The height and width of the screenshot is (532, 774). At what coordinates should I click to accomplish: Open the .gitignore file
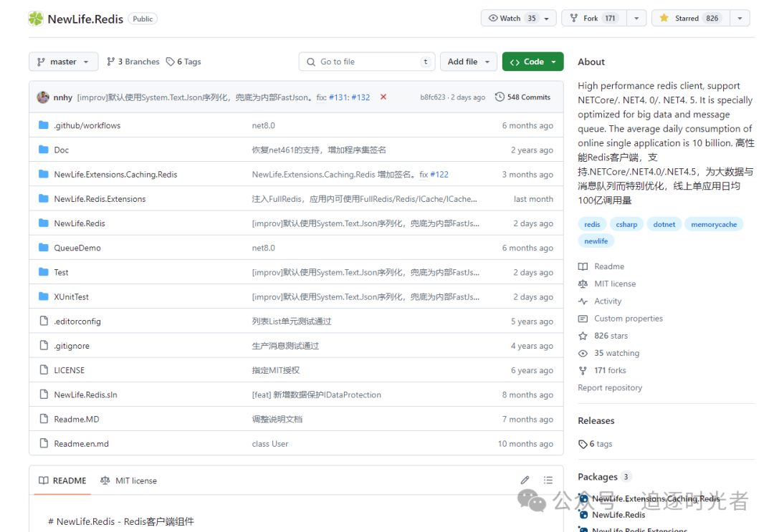point(72,346)
